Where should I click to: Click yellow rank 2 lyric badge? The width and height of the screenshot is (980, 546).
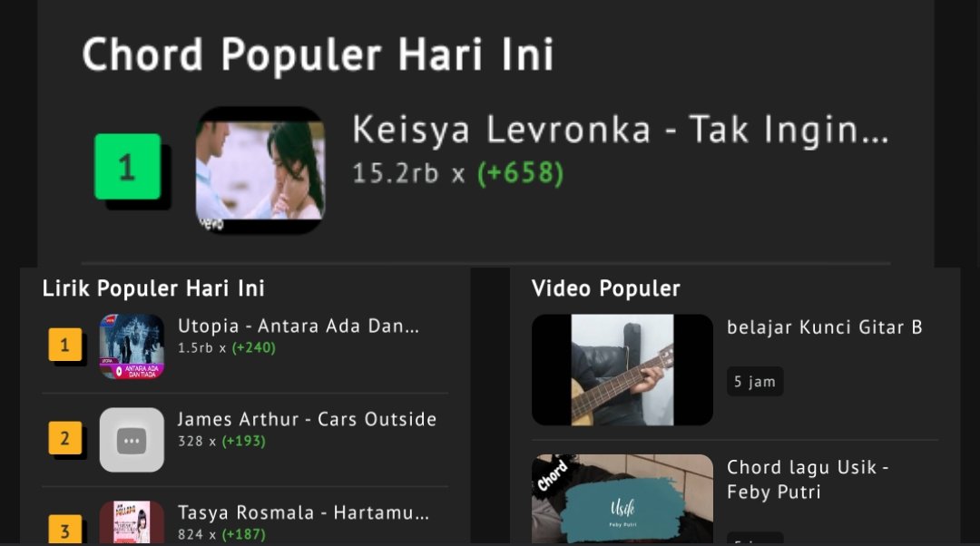coord(65,438)
